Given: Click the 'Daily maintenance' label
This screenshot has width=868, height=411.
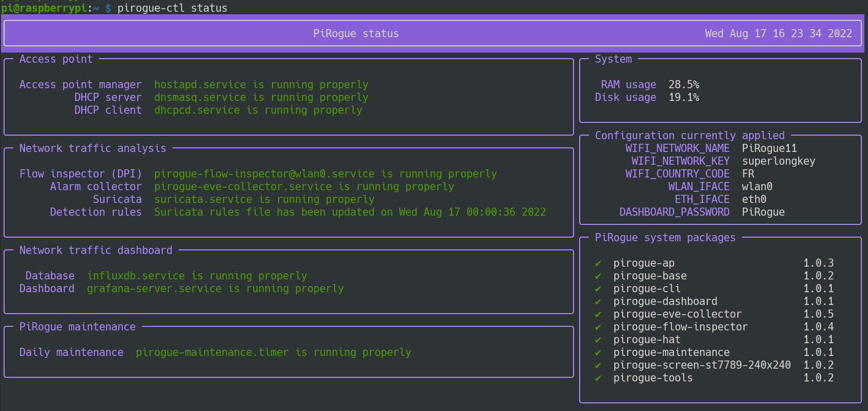Looking at the screenshot, I should point(71,352).
